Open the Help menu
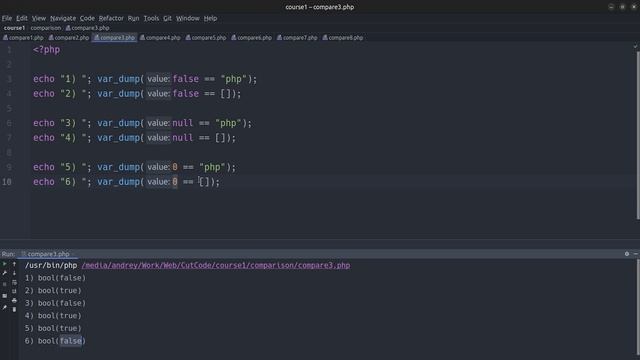 [210, 18]
